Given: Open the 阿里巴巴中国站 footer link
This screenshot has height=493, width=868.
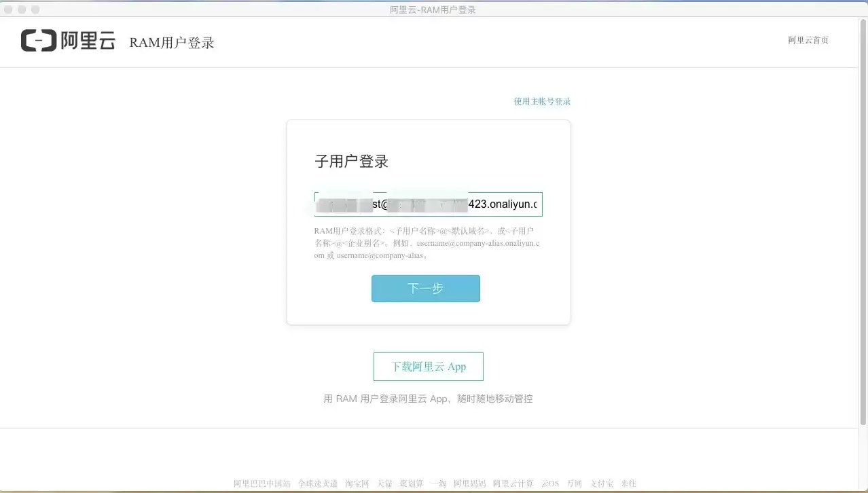Looking at the screenshot, I should pos(262,483).
